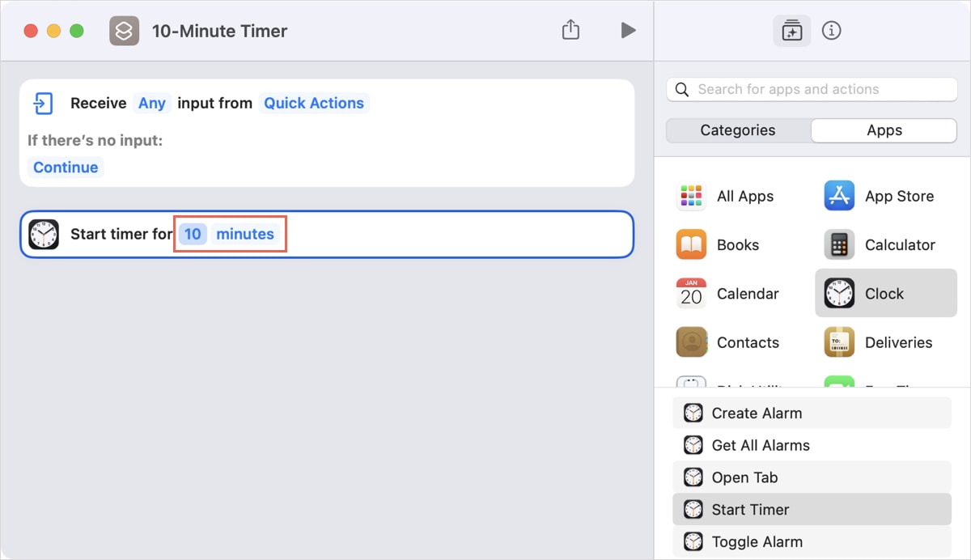
Task: Change the Any input type
Action: 152,103
